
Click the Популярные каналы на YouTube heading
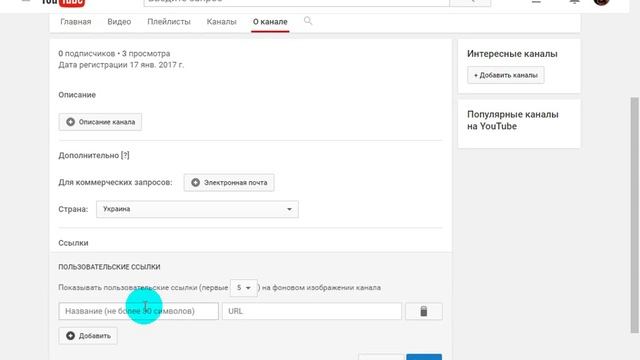point(513,120)
